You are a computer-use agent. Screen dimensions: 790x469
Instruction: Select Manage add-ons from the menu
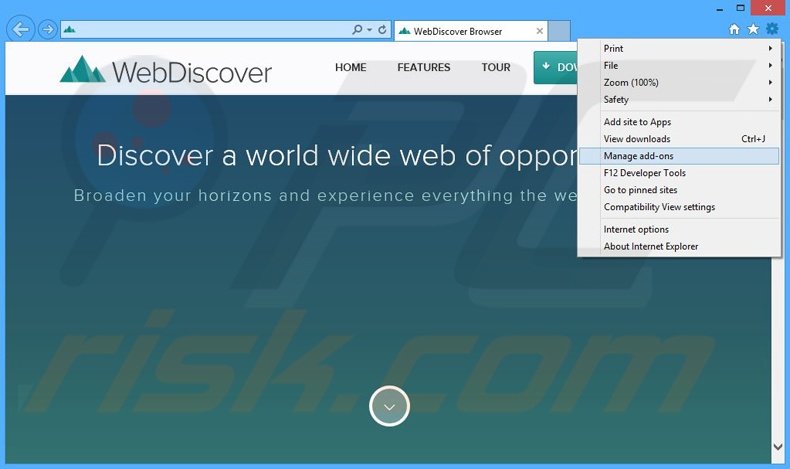click(x=679, y=156)
